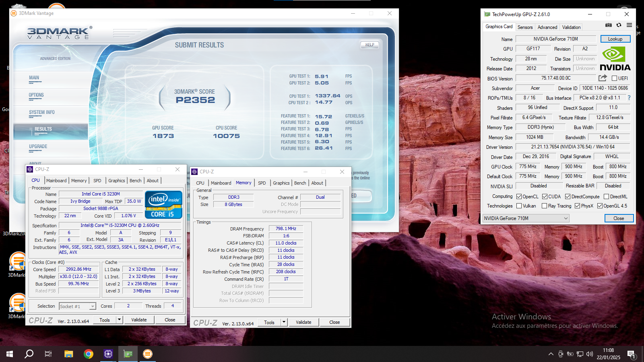
Task: Toggle the OpenGL 4.5 checkbox
Action: pos(600,206)
